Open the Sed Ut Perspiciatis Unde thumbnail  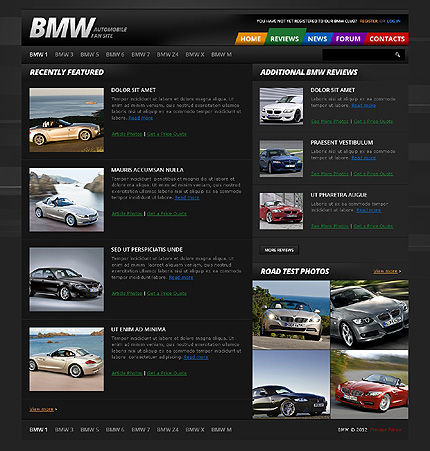(x=67, y=279)
